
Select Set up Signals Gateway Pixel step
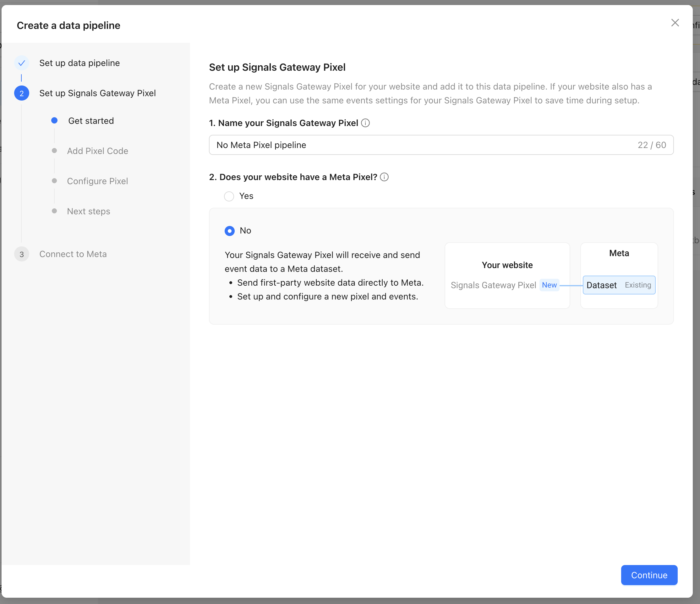97,93
